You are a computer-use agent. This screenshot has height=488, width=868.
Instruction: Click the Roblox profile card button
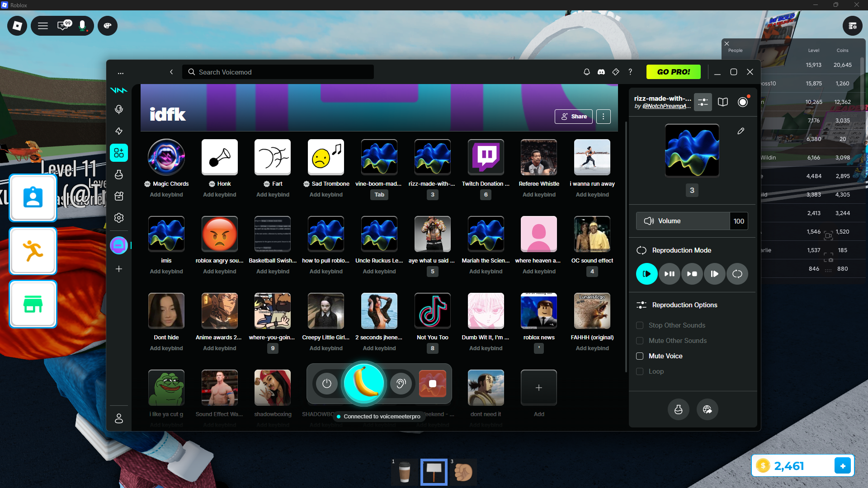pyautogui.click(x=33, y=197)
